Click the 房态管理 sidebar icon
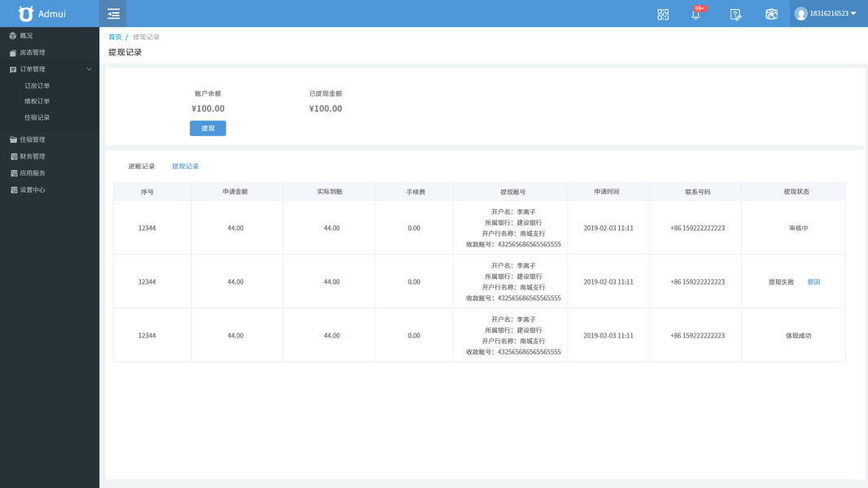Screen dimensions: 868x488 click(x=13, y=53)
